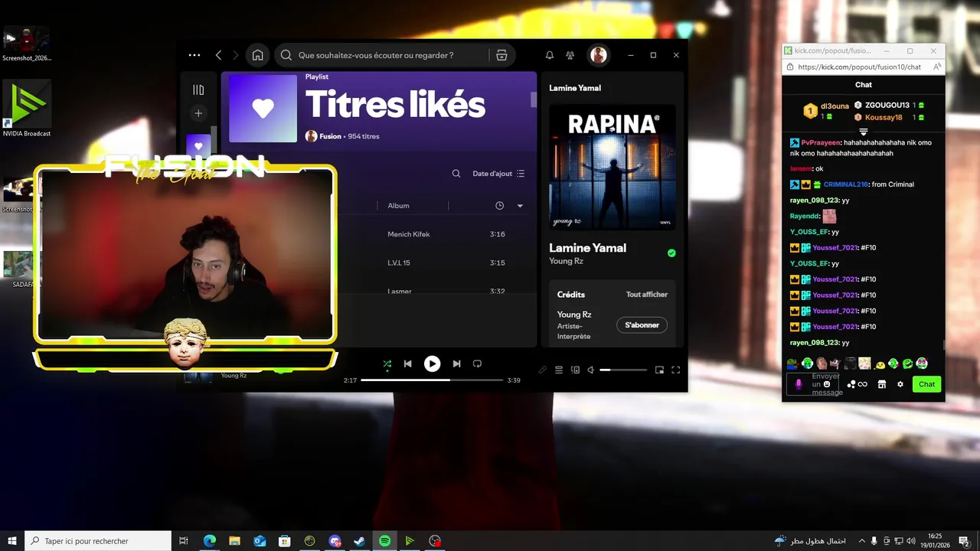Seek on the song progress bar
Image resolution: width=980 pixels, height=551 pixels.
432,380
